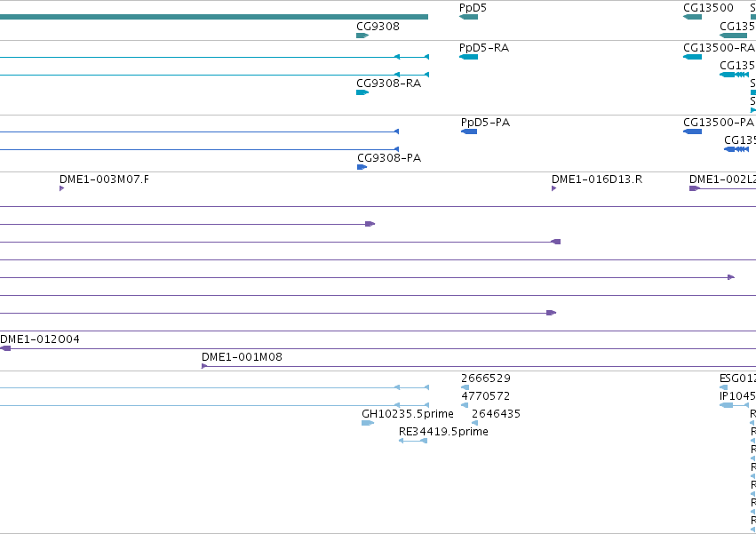Select the long thick teal gene bar
756x534 pixels.
(x=214, y=17)
